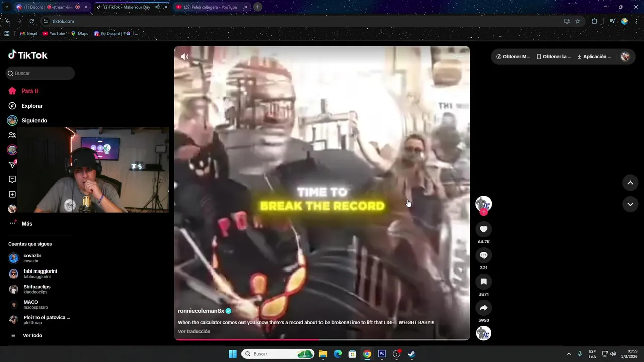Open the Maps bookmark
The image size is (644, 362).
79,34
